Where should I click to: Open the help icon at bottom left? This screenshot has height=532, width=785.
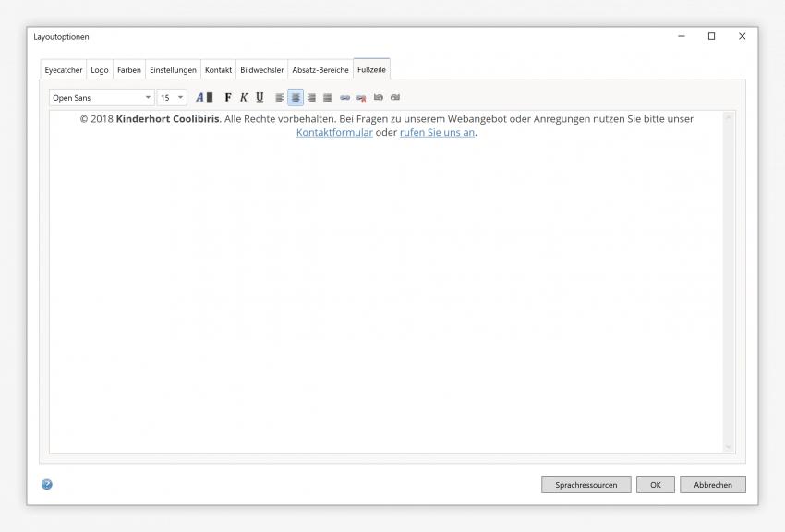tap(47, 484)
